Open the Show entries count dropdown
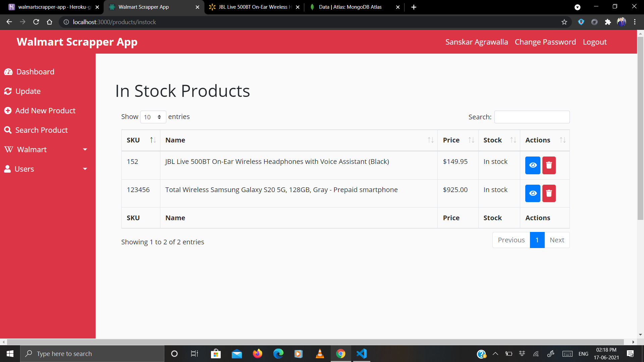This screenshot has height=362, width=644. coord(153,117)
